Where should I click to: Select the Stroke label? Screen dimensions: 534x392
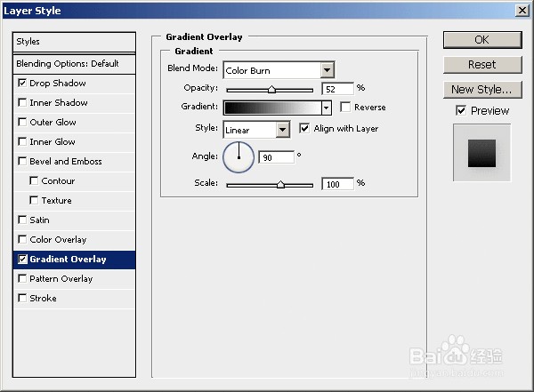tap(43, 298)
